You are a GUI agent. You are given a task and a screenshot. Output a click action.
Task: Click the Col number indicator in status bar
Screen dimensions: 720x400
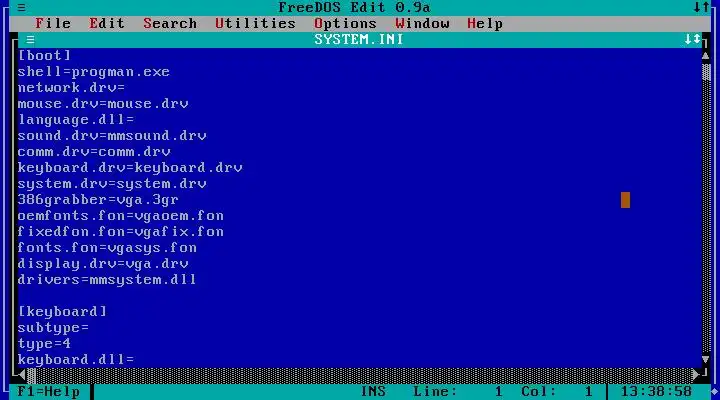[557, 392]
